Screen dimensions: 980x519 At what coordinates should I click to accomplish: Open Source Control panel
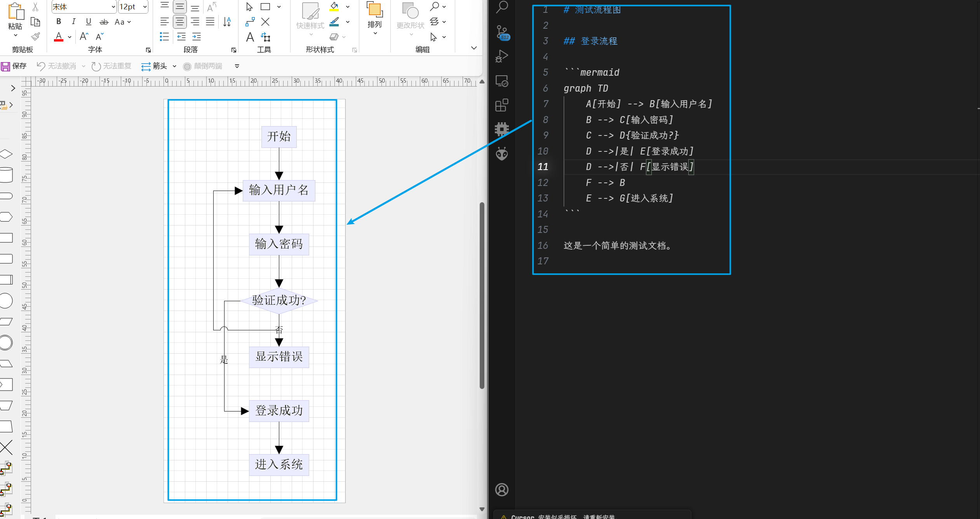tap(501, 32)
